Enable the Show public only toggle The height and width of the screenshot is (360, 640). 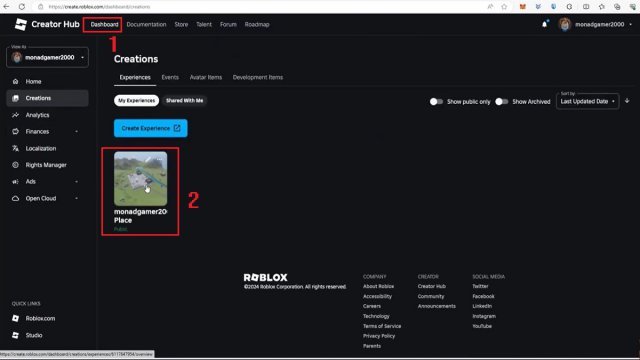(x=436, y=102)
